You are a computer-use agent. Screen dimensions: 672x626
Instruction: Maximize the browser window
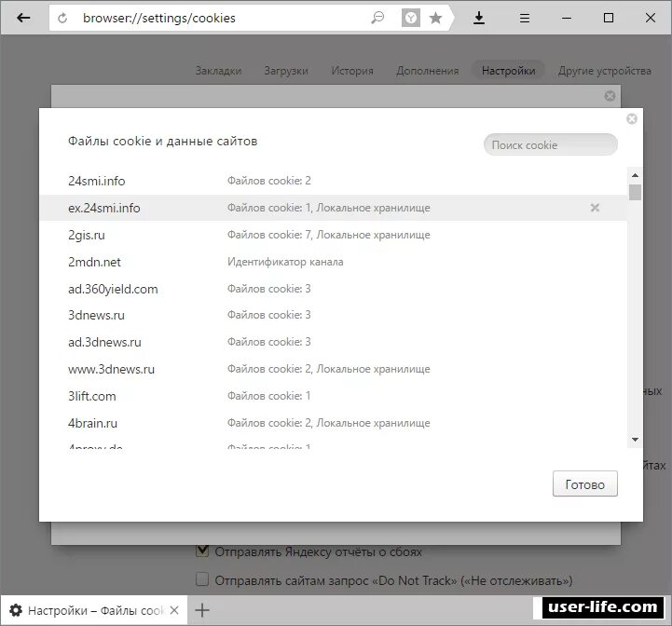pos(608,18)
